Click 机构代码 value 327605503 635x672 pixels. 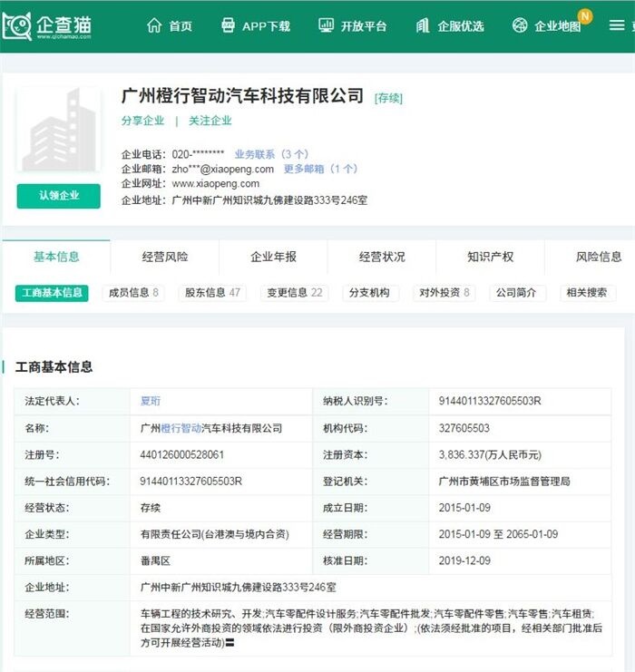pos(464,428)
